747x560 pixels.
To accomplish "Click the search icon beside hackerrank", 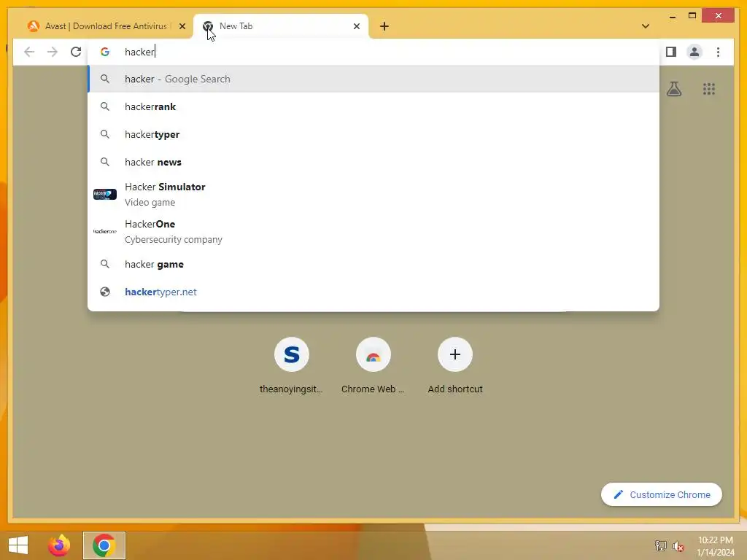I will point(105,106).
